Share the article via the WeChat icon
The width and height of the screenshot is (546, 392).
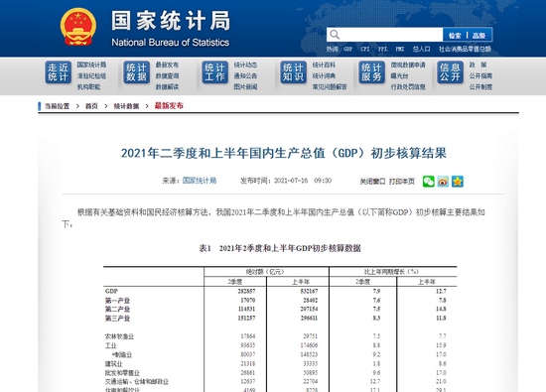click(x=428, y=181)
